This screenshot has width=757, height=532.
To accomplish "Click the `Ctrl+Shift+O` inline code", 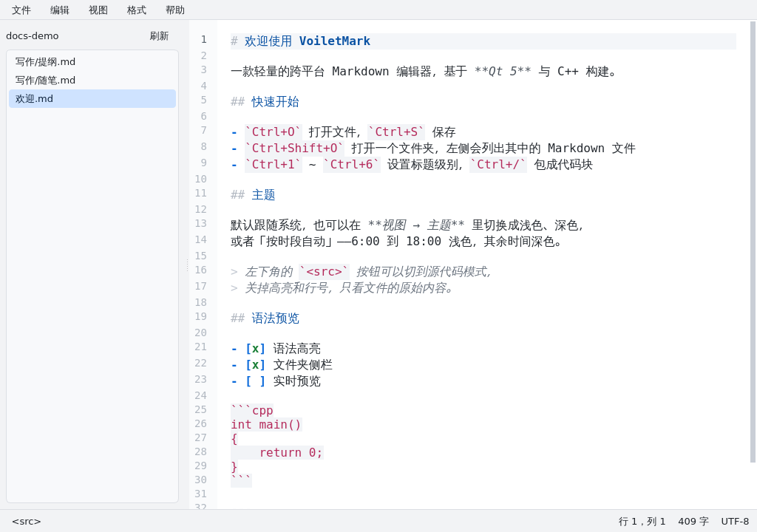I will (x=294, y=149).
